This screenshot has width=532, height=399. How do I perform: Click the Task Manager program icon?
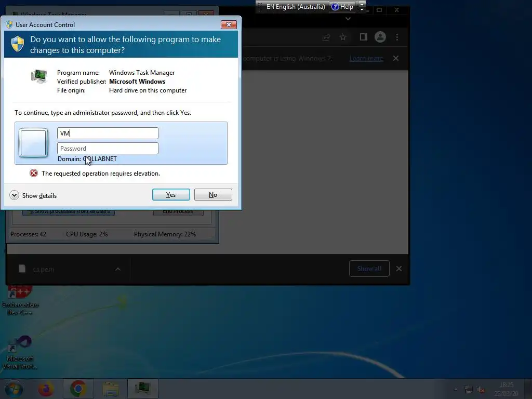click(39, 76)
